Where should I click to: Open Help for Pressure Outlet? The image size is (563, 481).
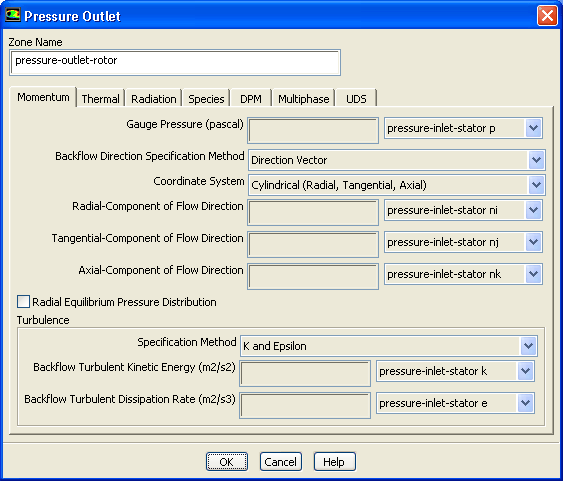click(x=334, y=462)
